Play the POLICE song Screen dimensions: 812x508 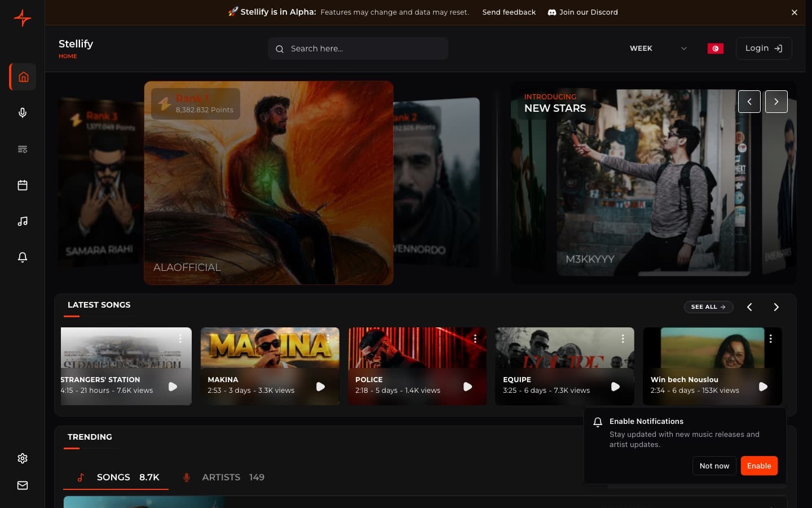(468, 387)
